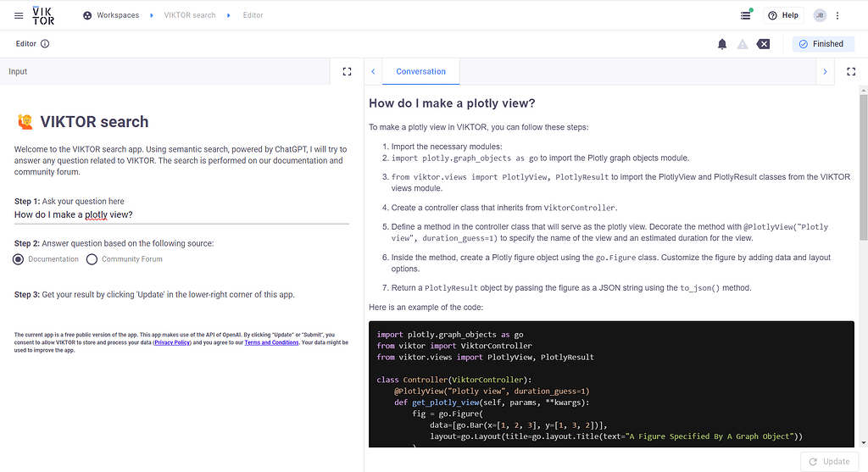Viewport: 868px width, 472px height.
Task: Click the clear backspace icon
Action: coord(764,44)
